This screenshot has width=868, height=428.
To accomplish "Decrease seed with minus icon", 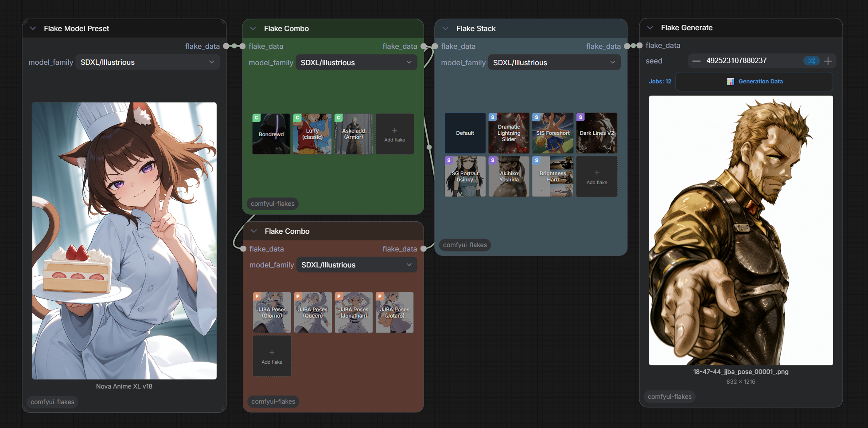I will (x=696, y=61).
